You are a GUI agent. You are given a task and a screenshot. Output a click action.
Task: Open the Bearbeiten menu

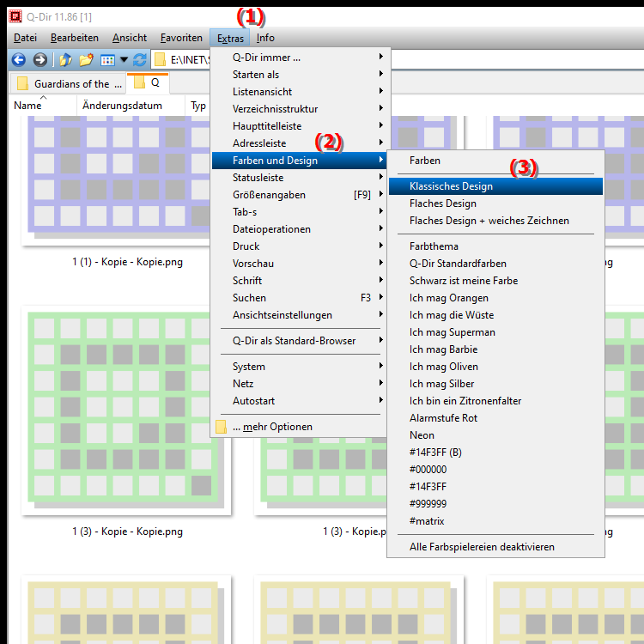[75, 38]
